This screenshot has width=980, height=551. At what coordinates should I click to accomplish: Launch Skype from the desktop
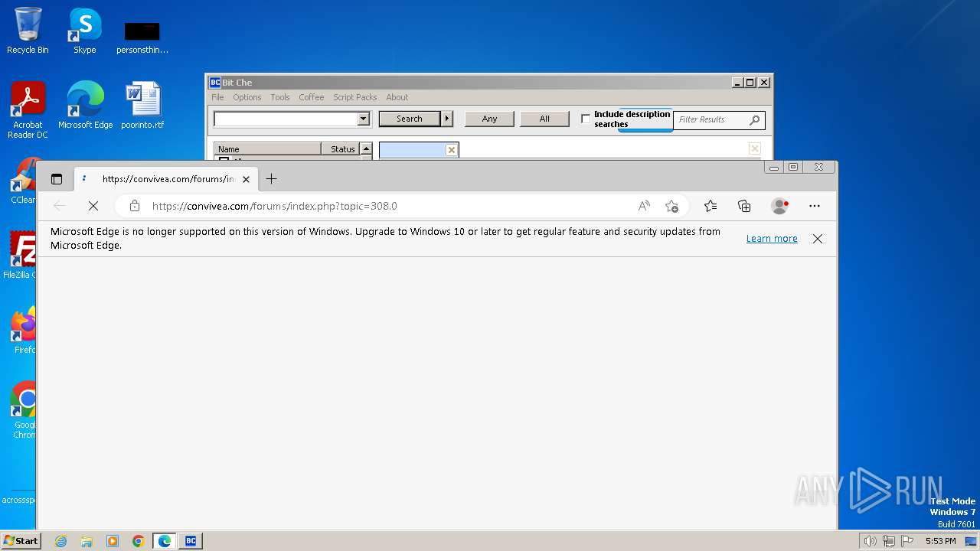(x=84, y=31)
